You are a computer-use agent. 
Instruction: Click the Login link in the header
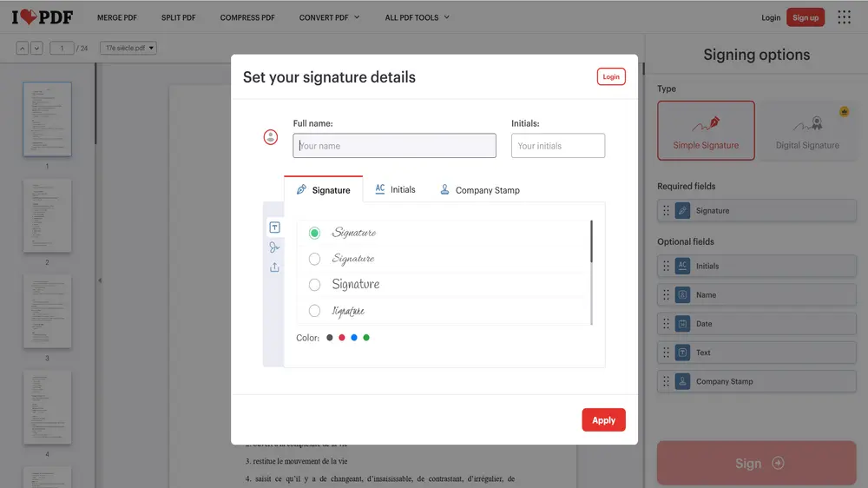[771, 17]
